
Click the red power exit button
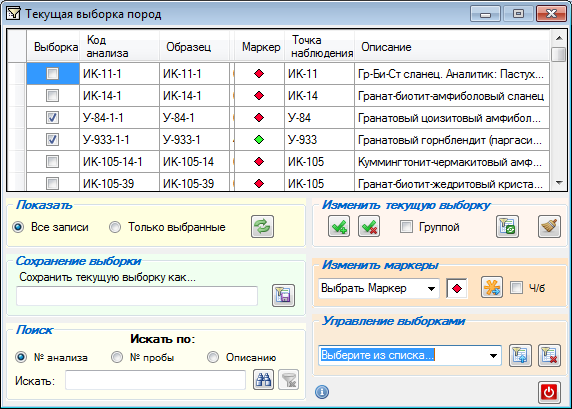(x=549, y=392)
